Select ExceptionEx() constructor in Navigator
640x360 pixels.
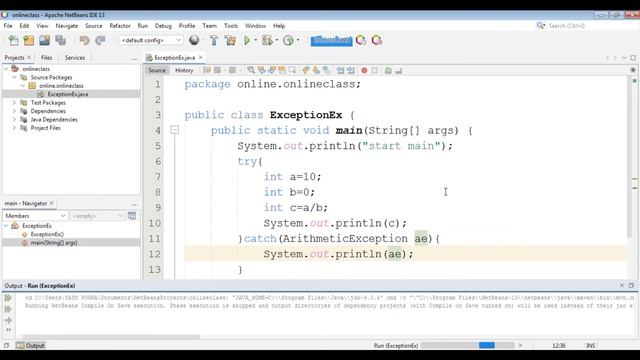click(x=47, y=234)
